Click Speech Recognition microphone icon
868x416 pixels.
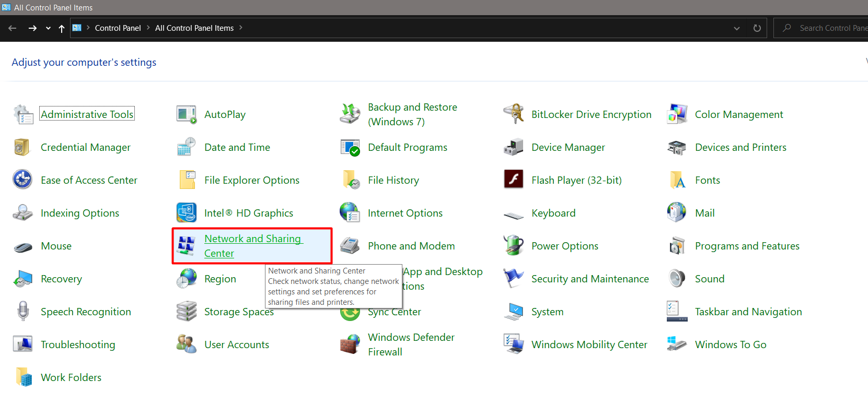(x=23, y=312)
